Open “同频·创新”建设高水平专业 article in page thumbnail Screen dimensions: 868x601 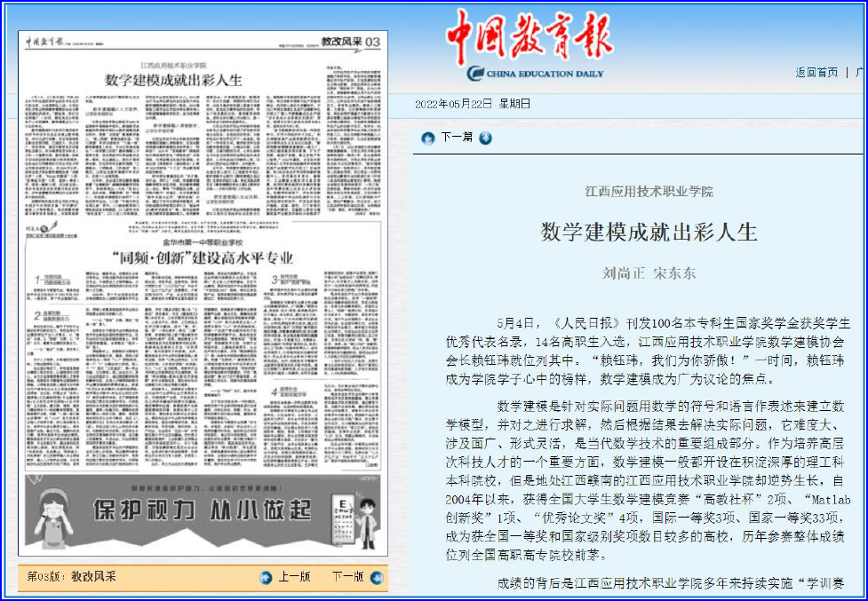point(203,257)
